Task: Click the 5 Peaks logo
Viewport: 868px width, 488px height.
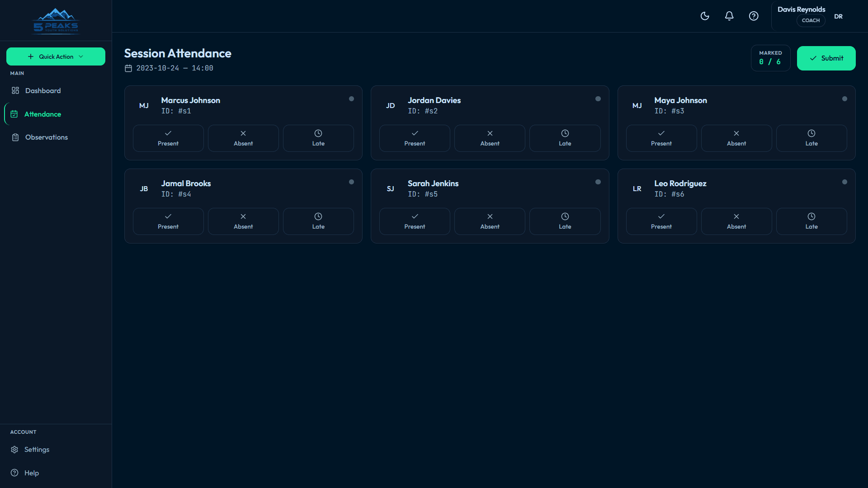Action: point(56,21)
